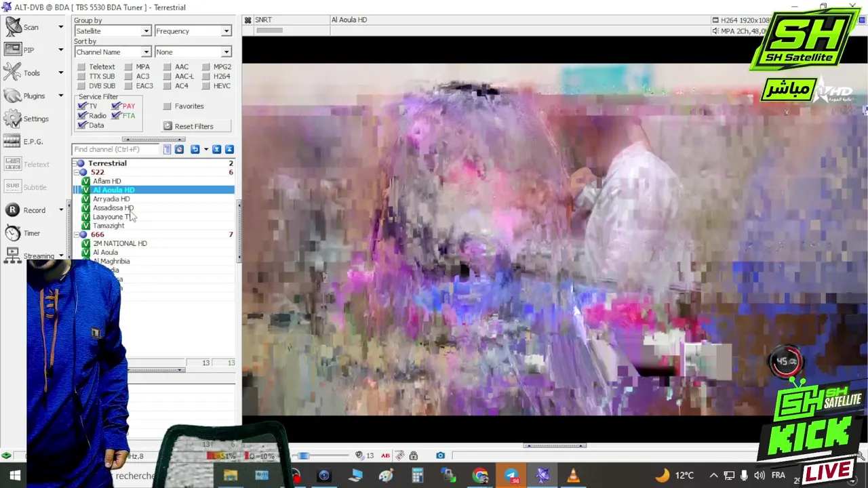Uncheck the PAY service filter

tap(116, 106)
